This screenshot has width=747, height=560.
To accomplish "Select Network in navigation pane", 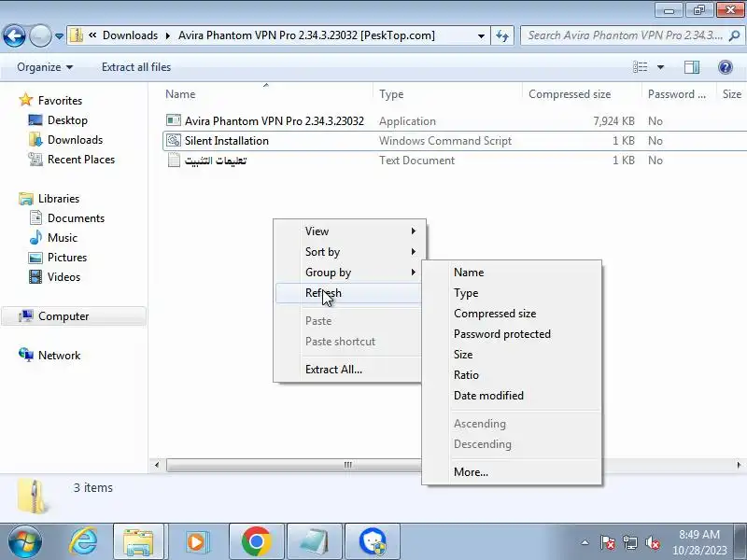I will click(59, 356).
